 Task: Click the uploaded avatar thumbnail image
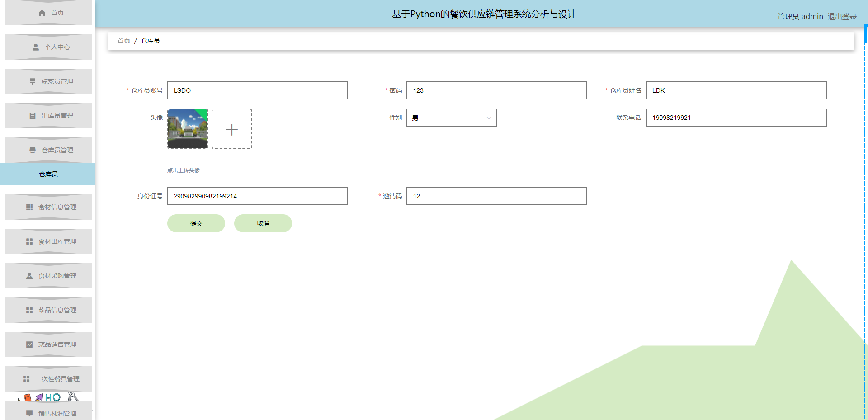[188, 129]
